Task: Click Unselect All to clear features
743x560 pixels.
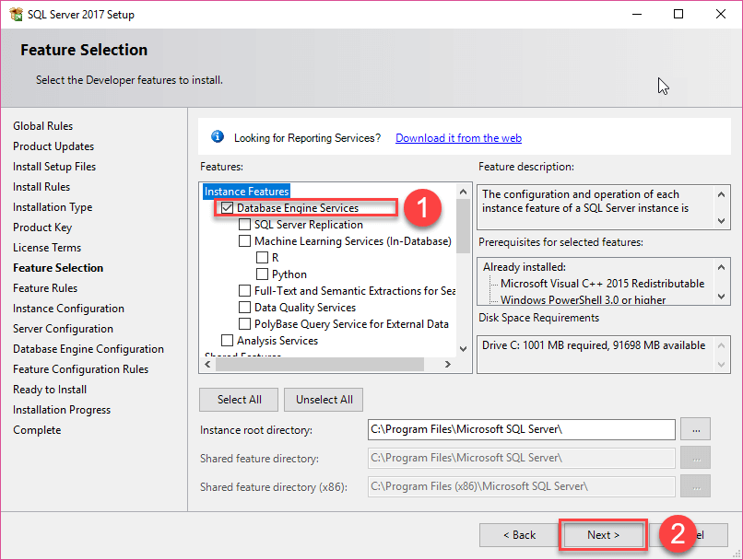Action: [323, 400]
